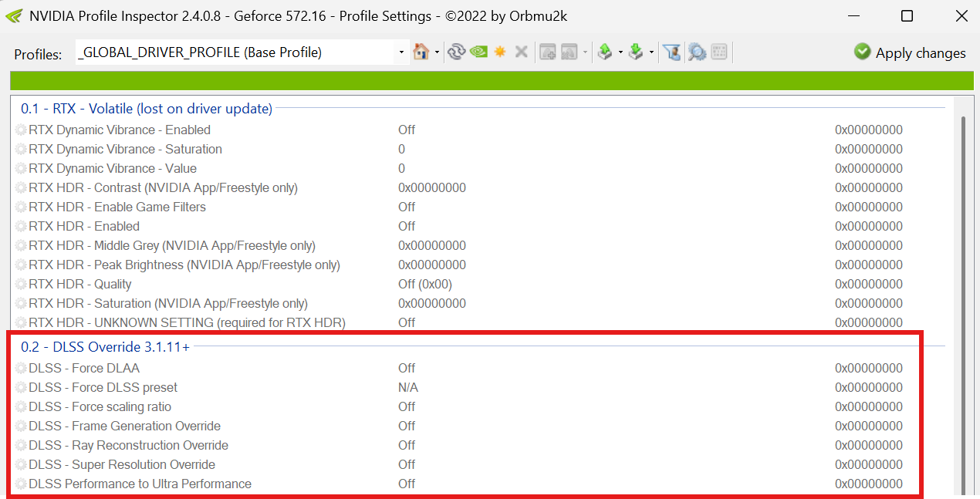This screenshot has width=980, height=499.
Task: Click the gear icon for DLSS - Frame Generation Override
Action: (x=21, y=426)
